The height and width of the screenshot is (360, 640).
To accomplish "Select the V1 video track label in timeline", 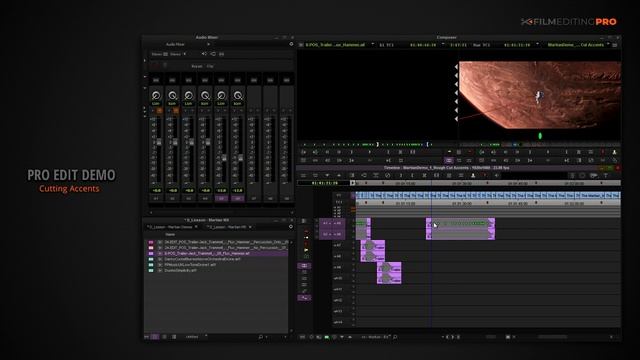I will [339, 196].
